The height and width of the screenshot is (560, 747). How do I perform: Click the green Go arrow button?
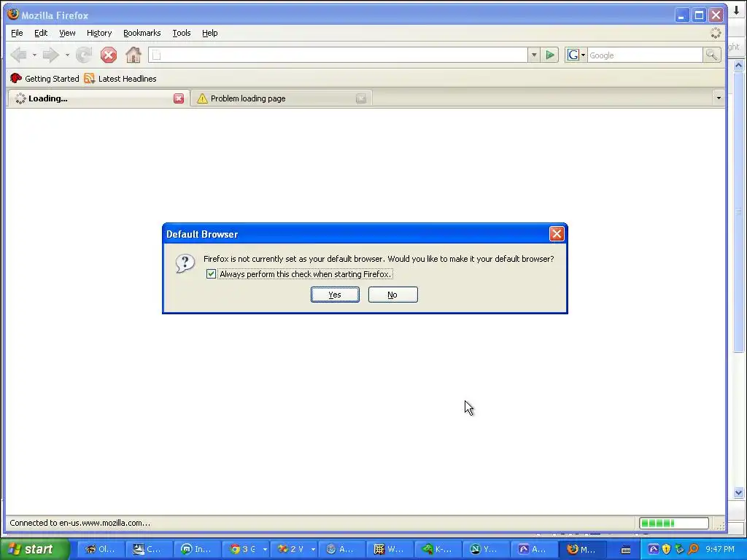pos(550,55)
